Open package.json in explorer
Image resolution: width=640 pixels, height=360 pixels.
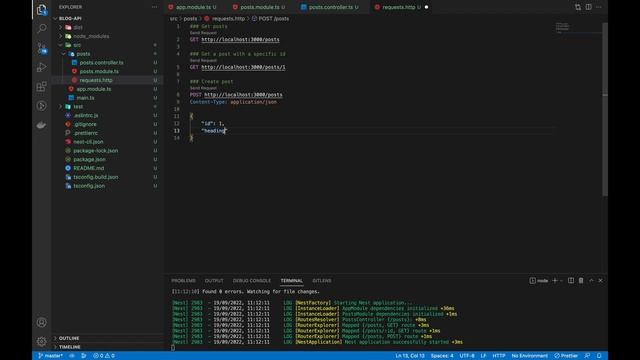(89, 159)
